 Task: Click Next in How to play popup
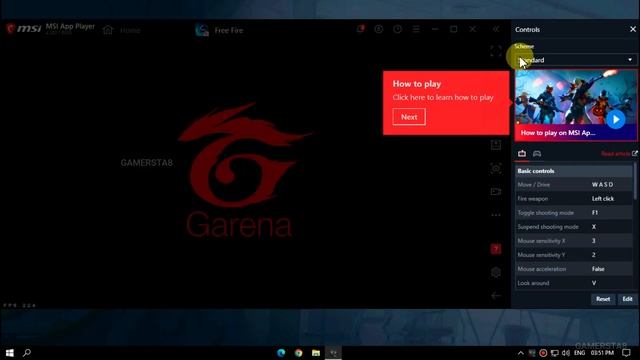pyautogui.click(x=409, y=117)
